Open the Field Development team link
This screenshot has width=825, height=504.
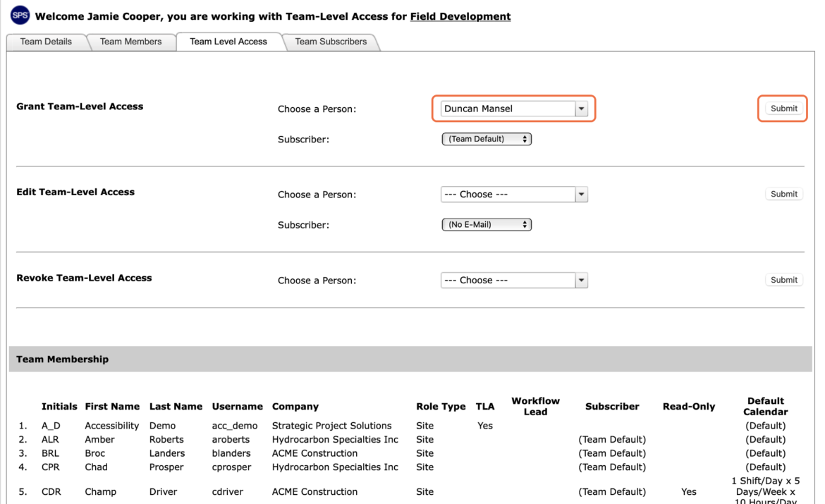tap(460, 16)
